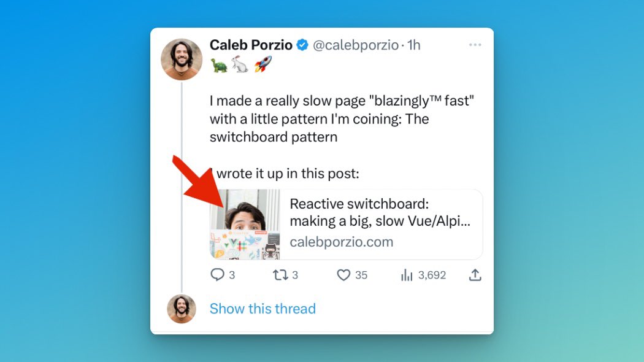
Task: Click the rabbit emoji in the tweet
Action: pos(240,64)
